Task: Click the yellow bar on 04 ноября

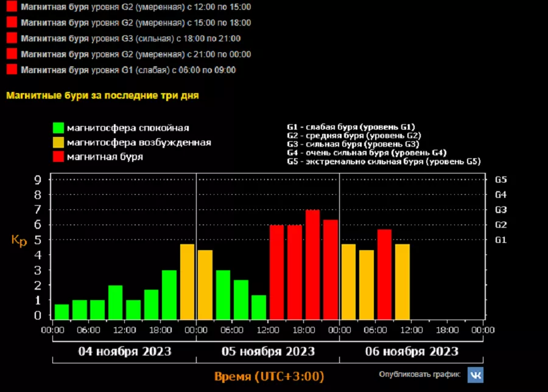Action: click(x=187, y=281)
